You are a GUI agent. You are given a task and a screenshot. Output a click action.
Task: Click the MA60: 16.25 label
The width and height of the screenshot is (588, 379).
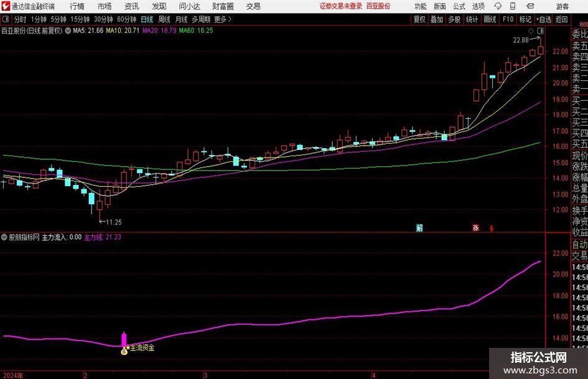tap(196, 30)
